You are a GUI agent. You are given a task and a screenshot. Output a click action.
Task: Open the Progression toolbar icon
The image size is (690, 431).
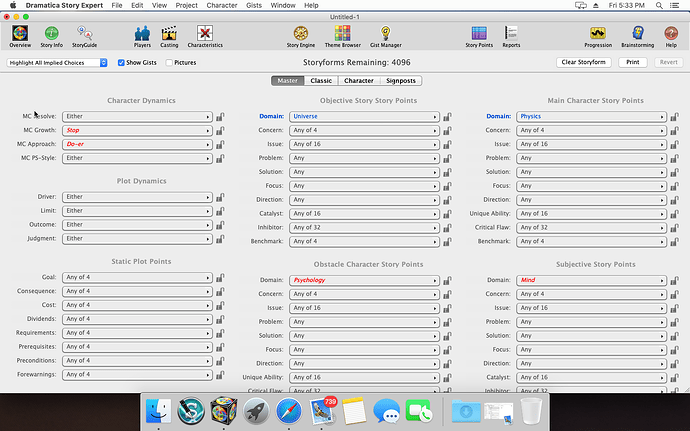click(x=597, y=35)
